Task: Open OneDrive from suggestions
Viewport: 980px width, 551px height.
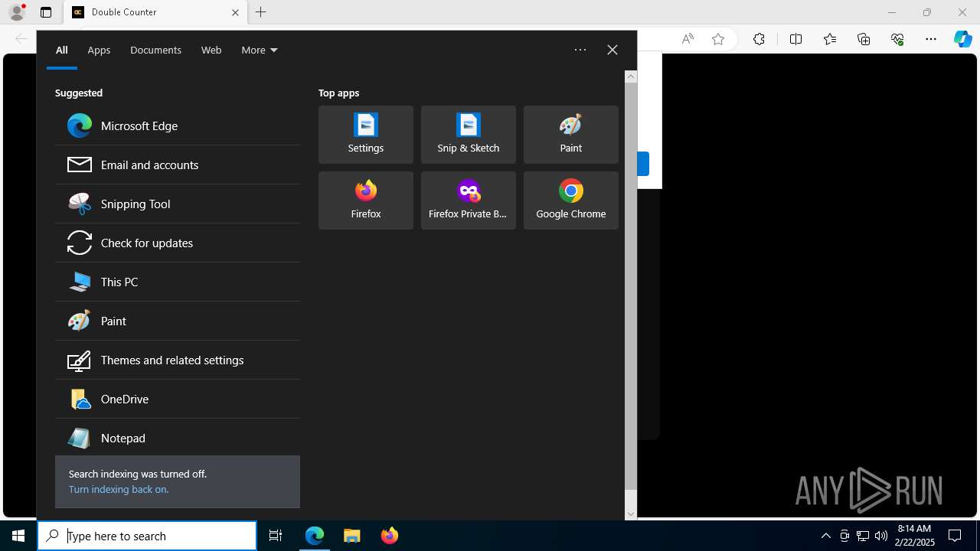Action: 178,399
